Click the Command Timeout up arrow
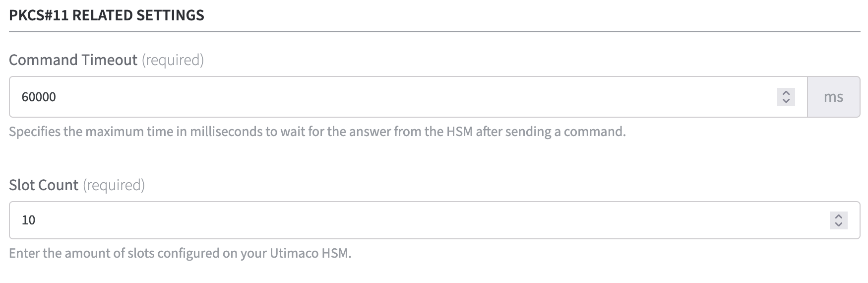The width and height of the screenshot is (868, 283). 786,93
